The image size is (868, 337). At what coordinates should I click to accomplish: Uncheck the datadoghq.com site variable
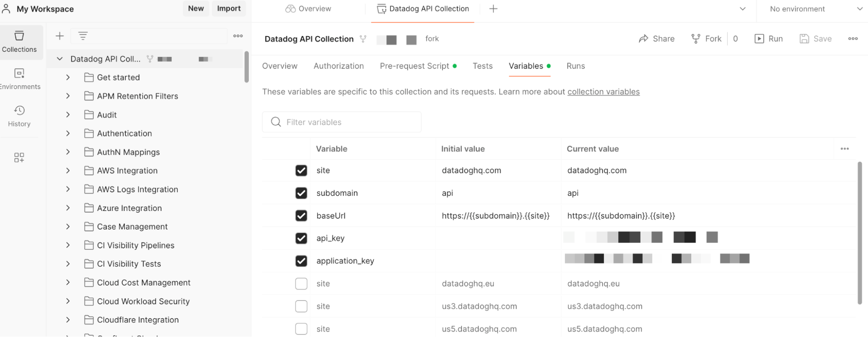[x=301, y=170]
